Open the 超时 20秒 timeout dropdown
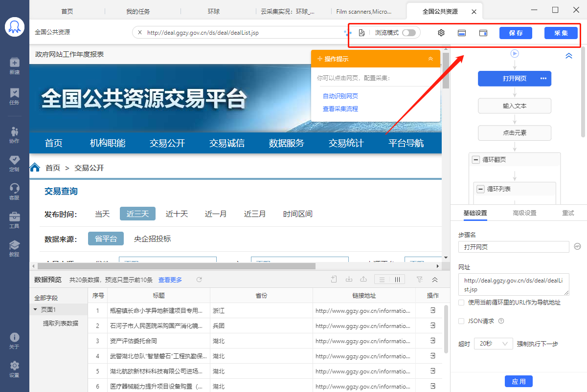This screenshot has width=587, height=392. [494, 344]
